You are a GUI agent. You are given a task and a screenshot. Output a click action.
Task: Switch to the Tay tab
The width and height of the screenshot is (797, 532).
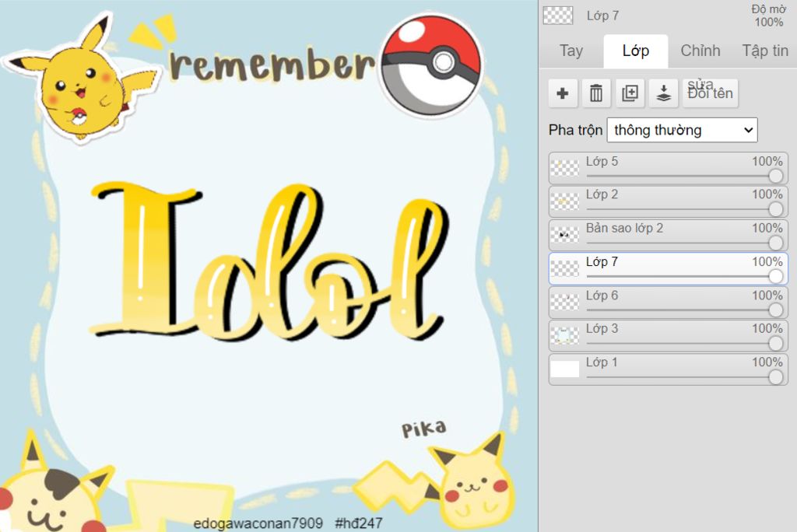[x=571, y=51]
